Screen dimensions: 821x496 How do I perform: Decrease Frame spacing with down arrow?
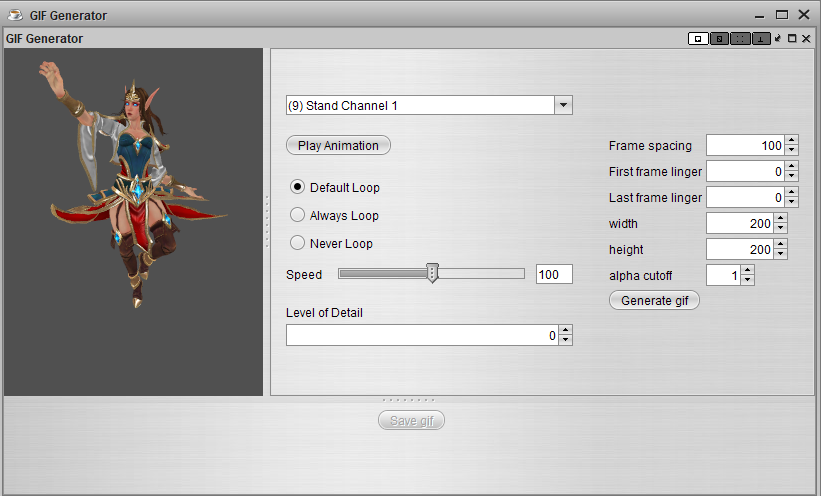(792, 150)
